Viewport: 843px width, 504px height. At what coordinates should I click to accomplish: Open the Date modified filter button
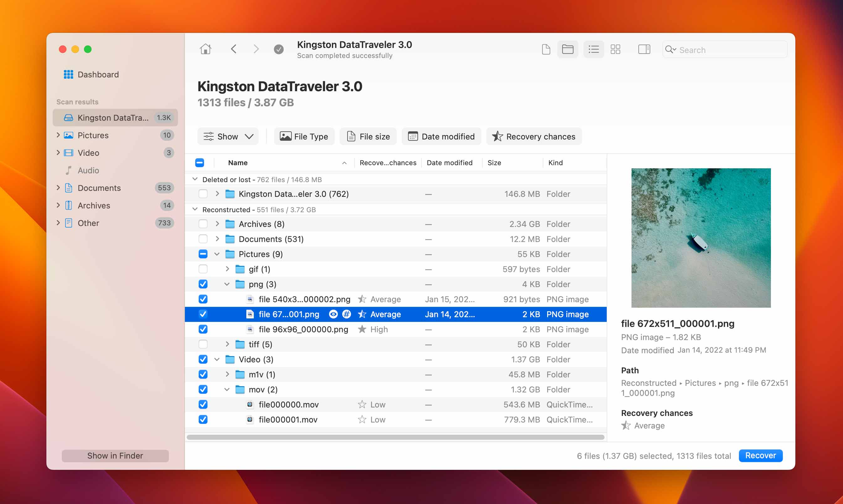click(x=441, y=137)
